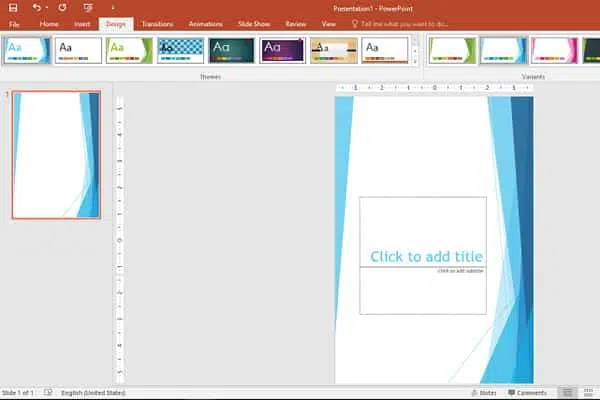Click the Redo/Repeat icon
600x400 pixels.
(x=62, y=7)
